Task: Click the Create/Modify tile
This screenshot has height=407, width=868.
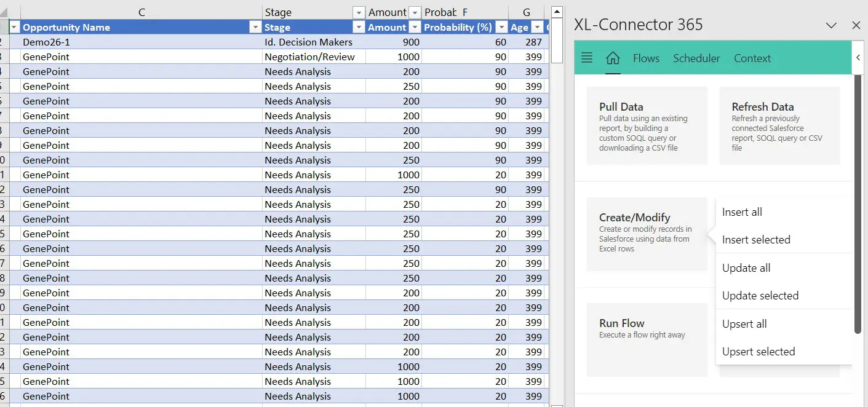Action: 647,234
